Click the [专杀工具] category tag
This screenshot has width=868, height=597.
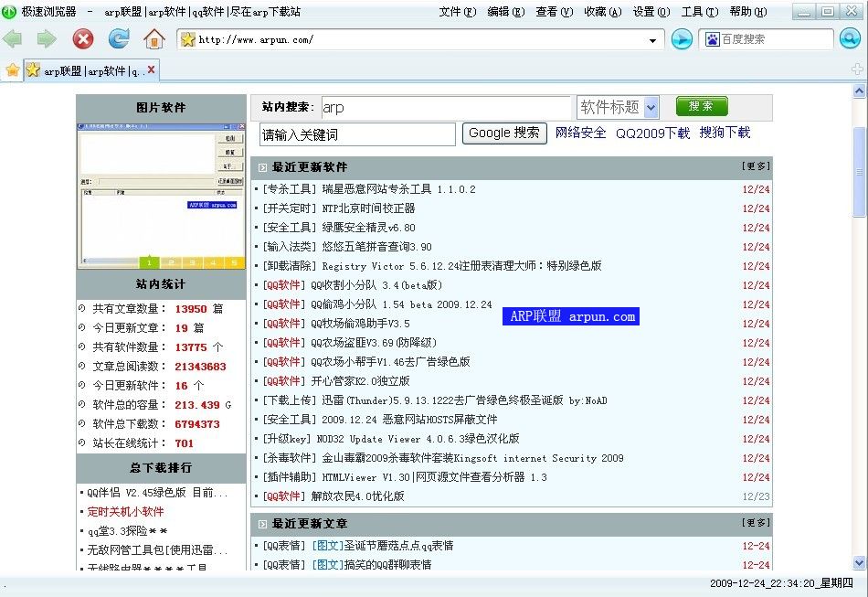point(290,189)
